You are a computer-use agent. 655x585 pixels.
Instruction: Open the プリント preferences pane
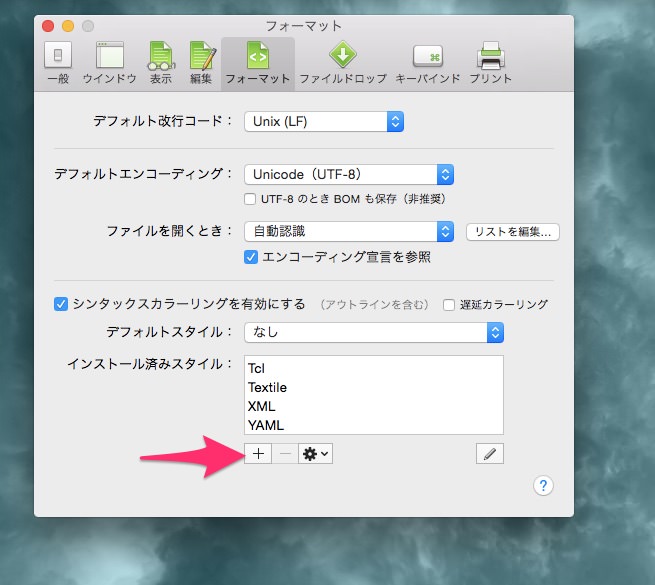point(490,63)
